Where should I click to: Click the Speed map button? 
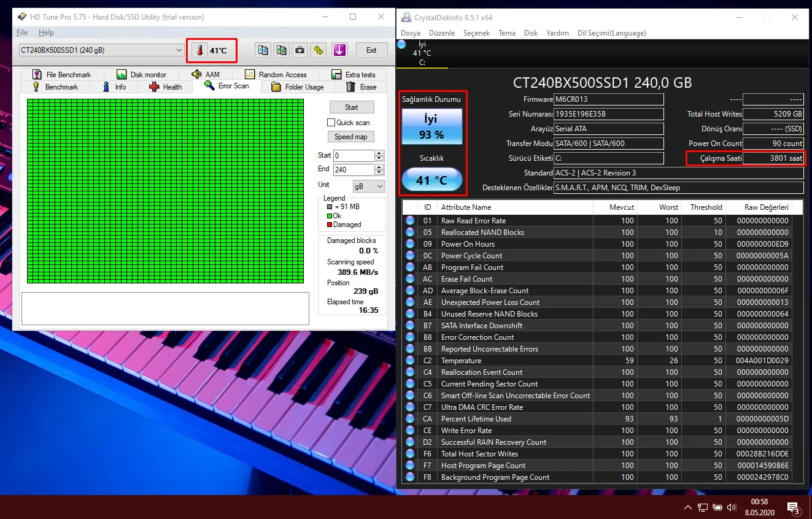click(x=350, y=136)
